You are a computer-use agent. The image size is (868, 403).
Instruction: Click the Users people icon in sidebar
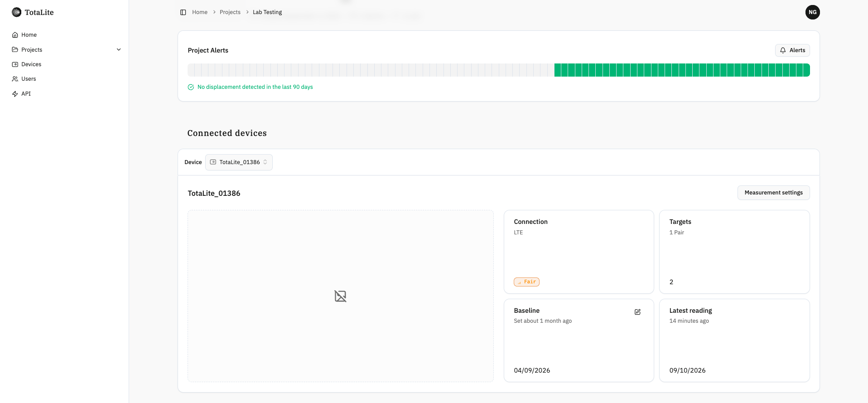point(15,79)
